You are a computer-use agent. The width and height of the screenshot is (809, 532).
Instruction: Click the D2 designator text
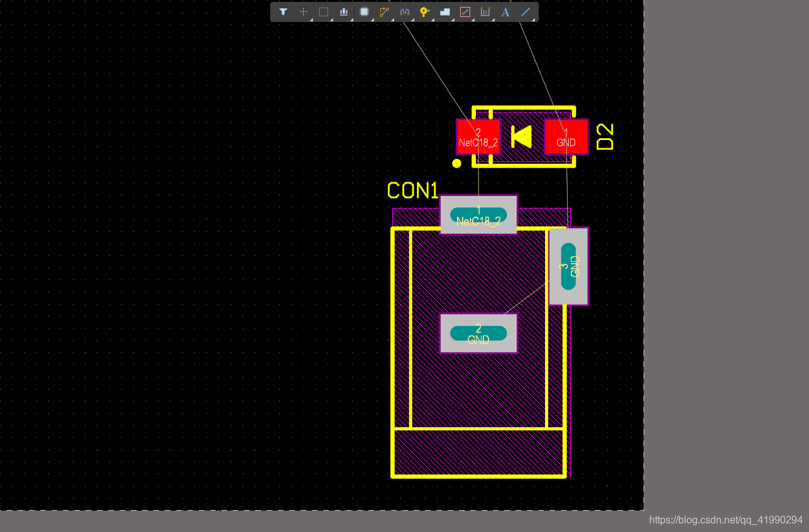[604, 137]
